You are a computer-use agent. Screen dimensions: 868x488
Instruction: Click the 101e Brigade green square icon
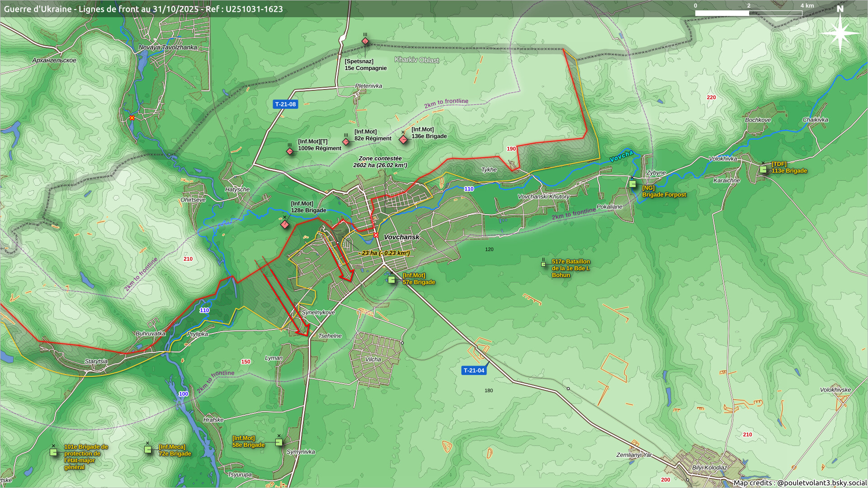[x=53, y=452]
